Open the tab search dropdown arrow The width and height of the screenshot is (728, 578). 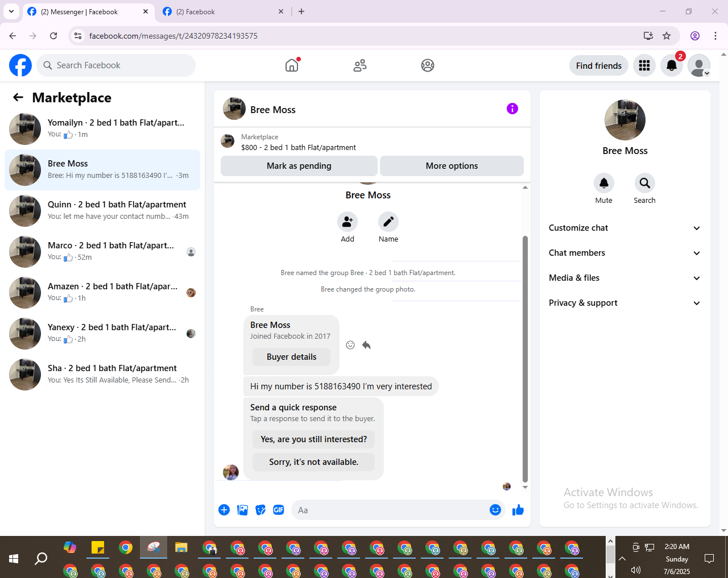pos(11,11)
